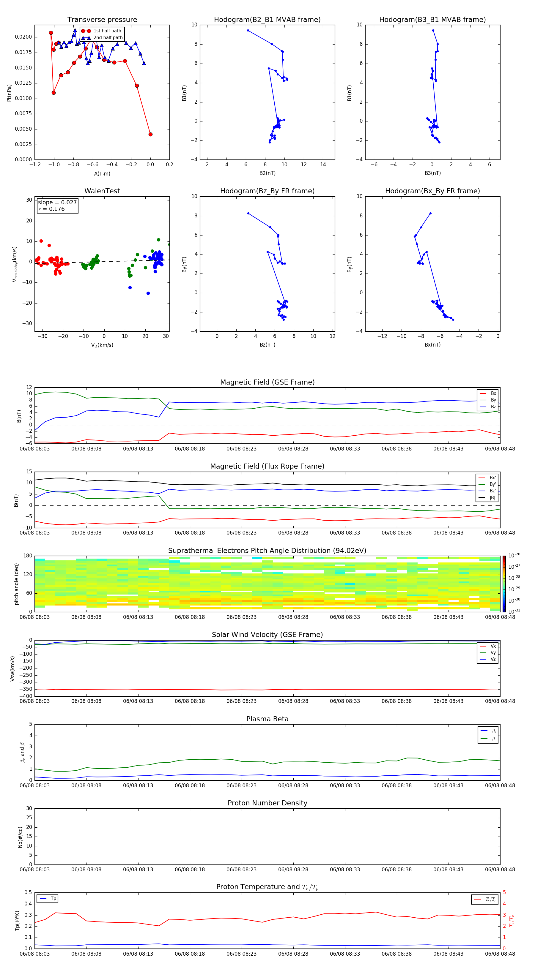Select the Suprathermal Electrons Pitch Angle Distribution title
The height and width of the screenshot is (980, 535).
pos(267,551)
